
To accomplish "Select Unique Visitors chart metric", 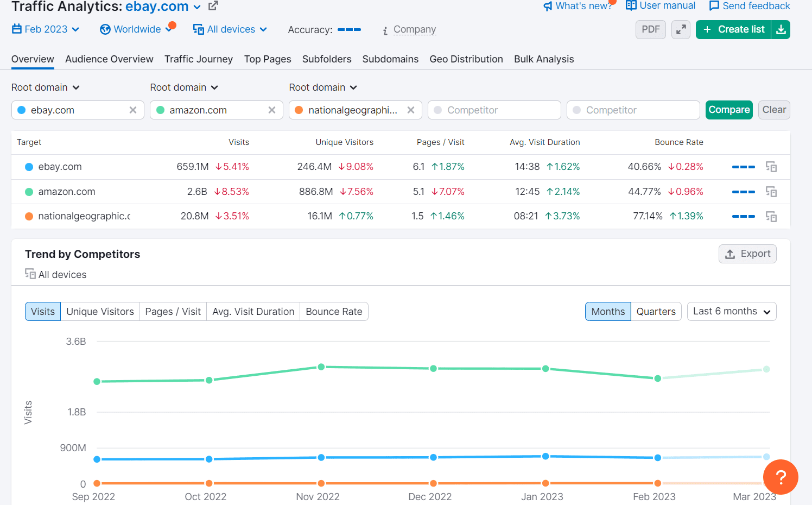I will [100, 312].
